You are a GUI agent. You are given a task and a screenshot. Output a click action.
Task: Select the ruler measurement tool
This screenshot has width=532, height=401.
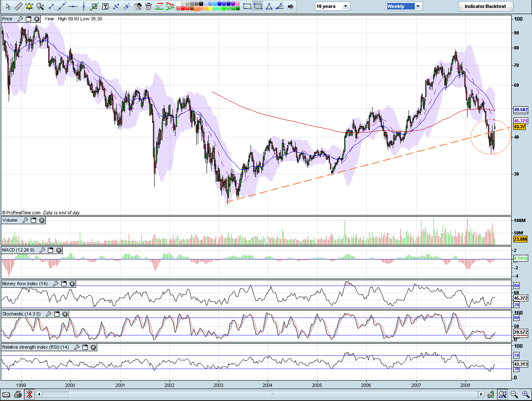[x=19, y=6]
